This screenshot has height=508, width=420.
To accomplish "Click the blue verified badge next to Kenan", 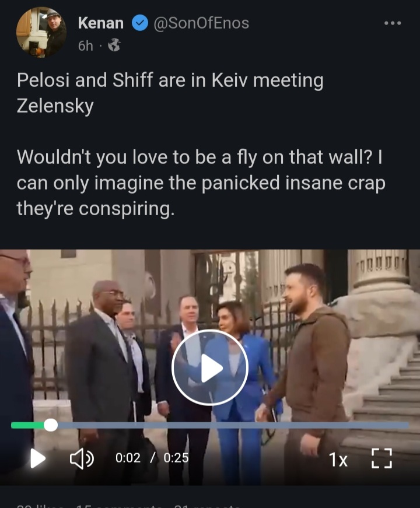I will (x=139, y=23).
